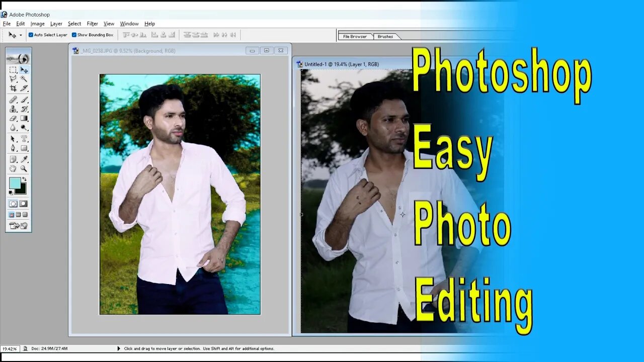Viewport: 644px width, 362px height.
Task: Select the Healing Brush tool
Action: (13, 100)
